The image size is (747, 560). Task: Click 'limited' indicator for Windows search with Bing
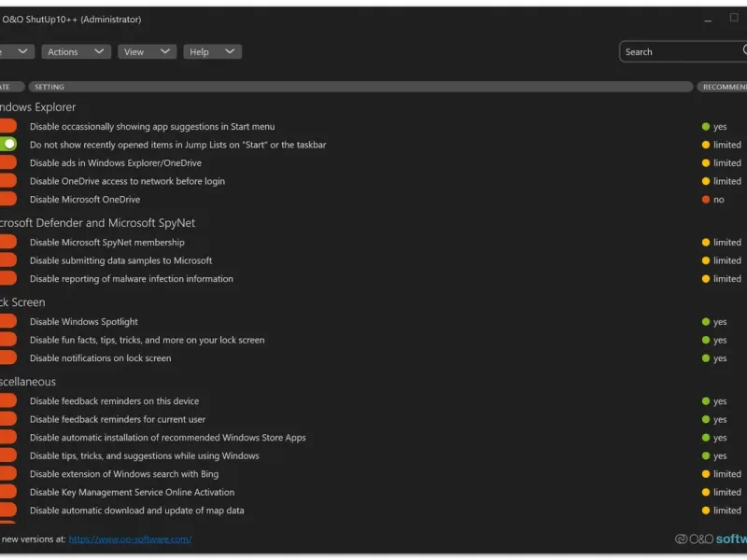(x=721, y=474)
